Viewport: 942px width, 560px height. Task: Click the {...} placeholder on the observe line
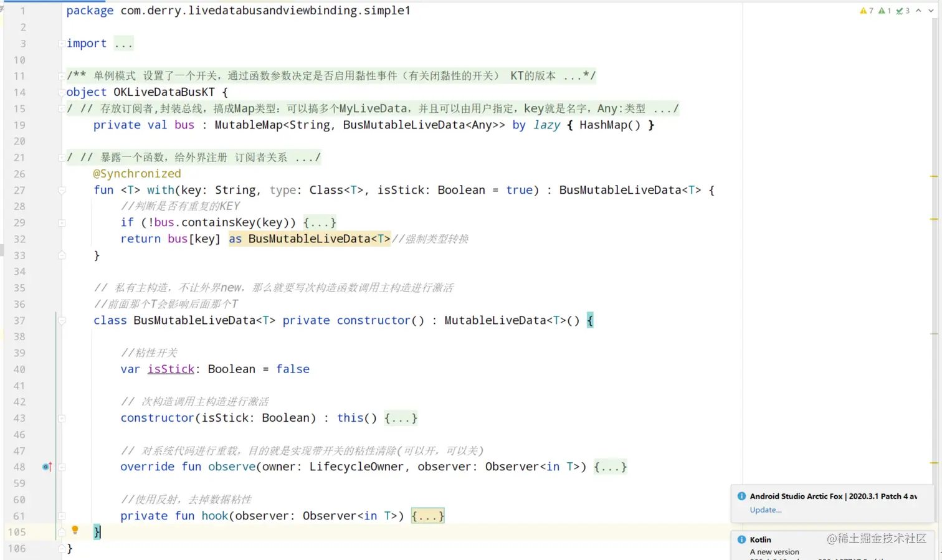(x=611, y=467)
